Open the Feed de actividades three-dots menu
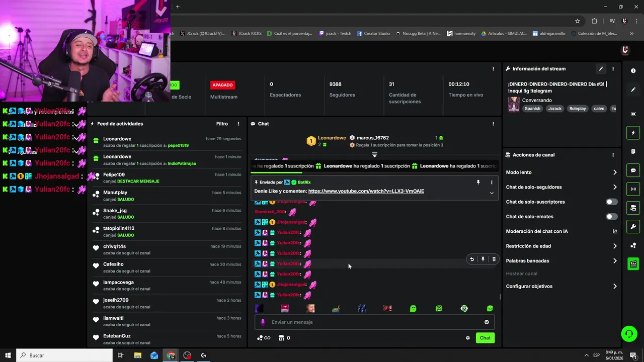This screenshot has height=362, width=644. coord(238,124)
